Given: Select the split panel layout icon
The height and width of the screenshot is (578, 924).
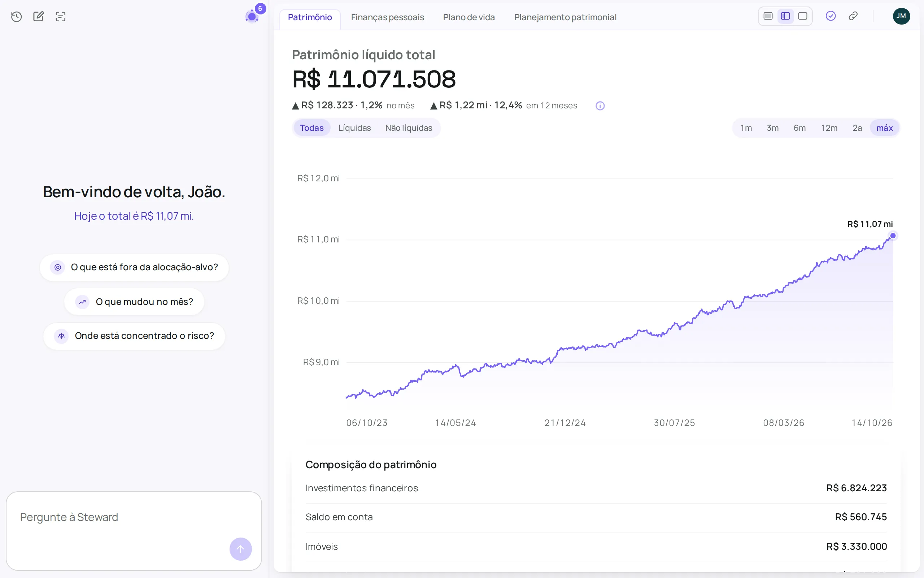Looking at the screenshot, I should click(x=785, y=16).
